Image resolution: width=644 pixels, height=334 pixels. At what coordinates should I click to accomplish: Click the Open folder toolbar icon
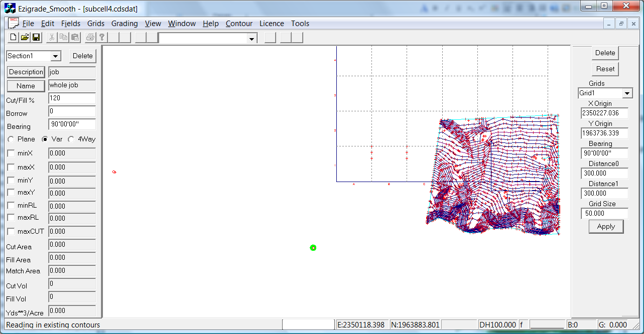point(25,38)
